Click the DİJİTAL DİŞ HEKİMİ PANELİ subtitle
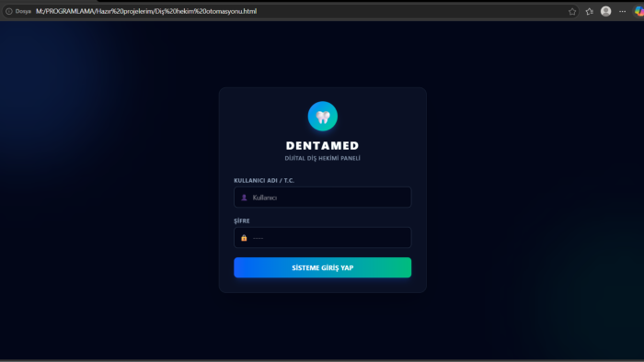 click(323, 158)
